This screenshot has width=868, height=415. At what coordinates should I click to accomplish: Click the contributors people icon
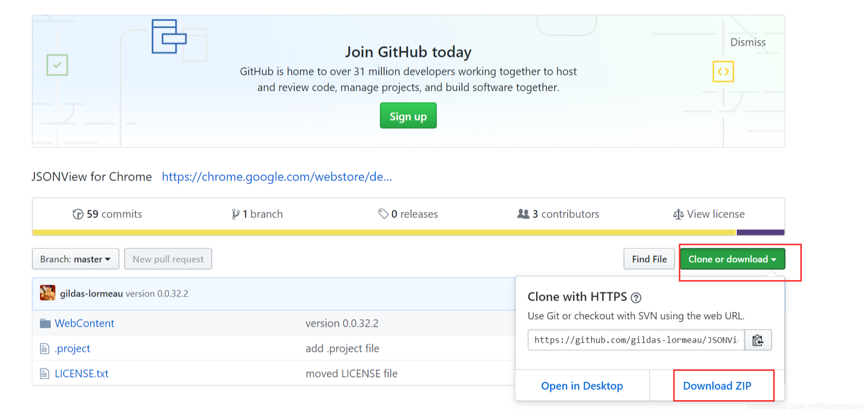523,214
